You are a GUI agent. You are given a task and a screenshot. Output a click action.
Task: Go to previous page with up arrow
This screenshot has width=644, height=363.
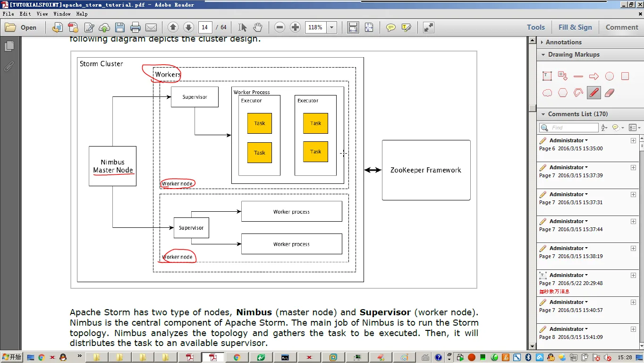pos(173,27)
